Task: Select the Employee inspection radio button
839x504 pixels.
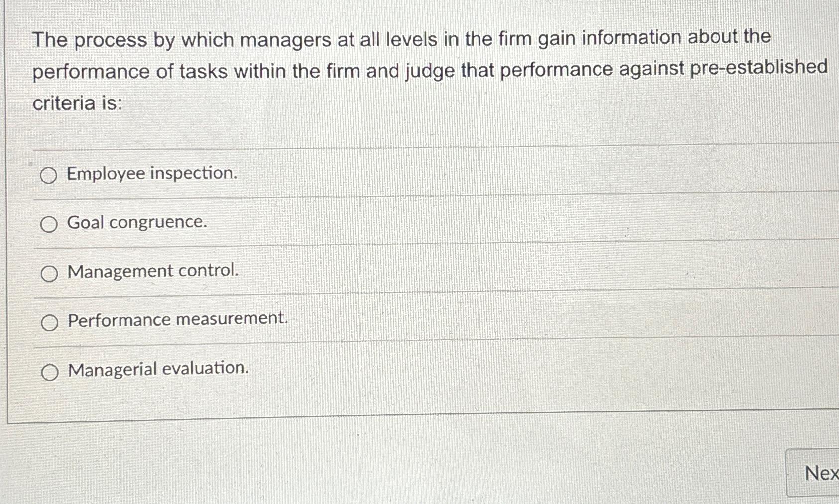Action: [49, 175]
